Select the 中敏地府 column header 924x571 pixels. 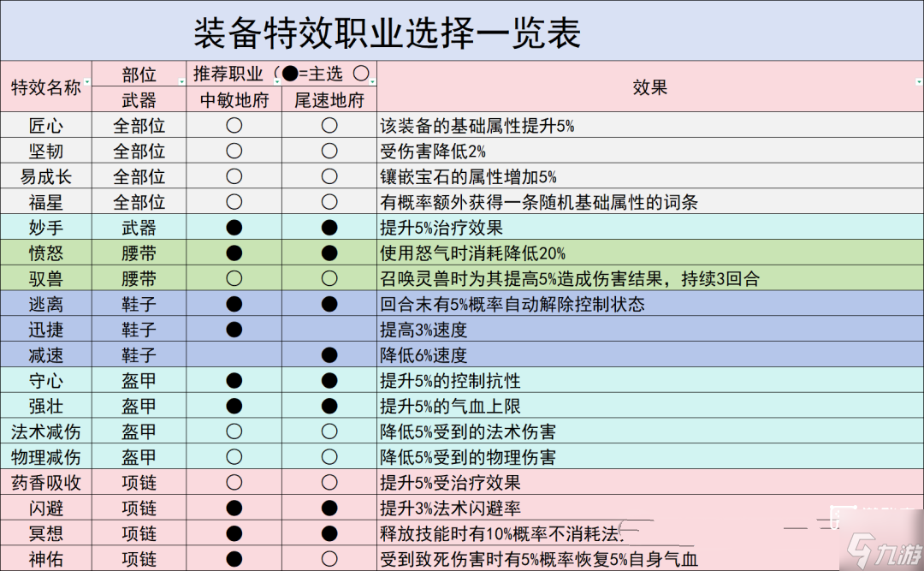pyautogui.click(x=234, y=99)
